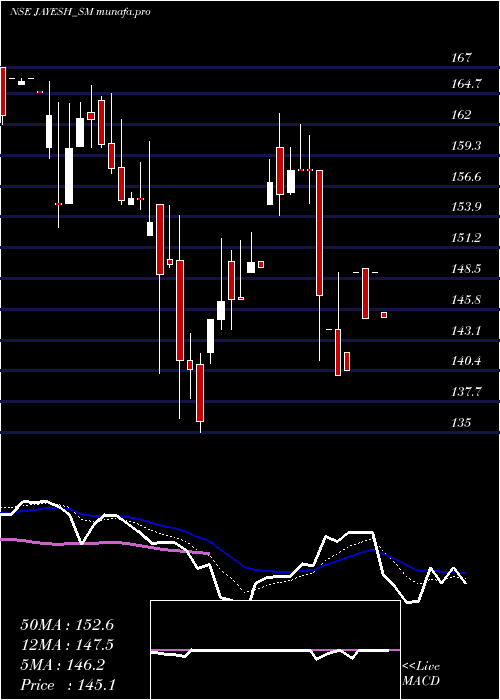This screenshot has width=500, height=700.
Task: Click the 137.7 price axis label
Action: (x=466, y=392)
